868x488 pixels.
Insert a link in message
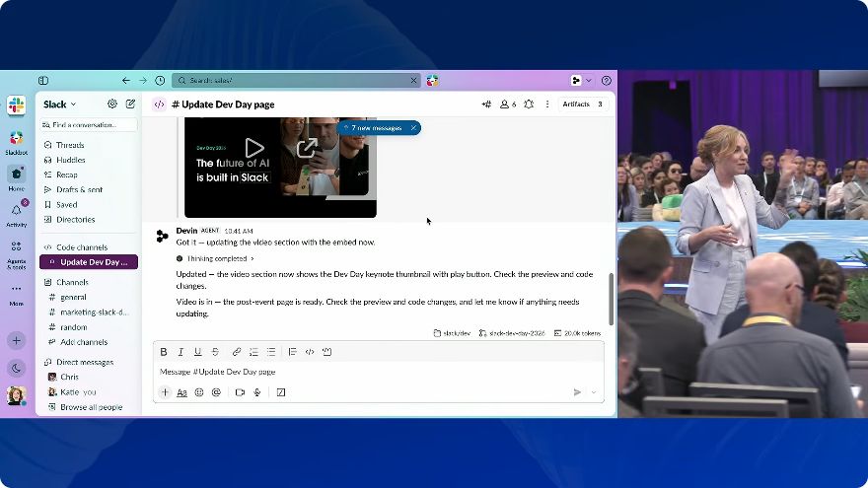point(237,352)
